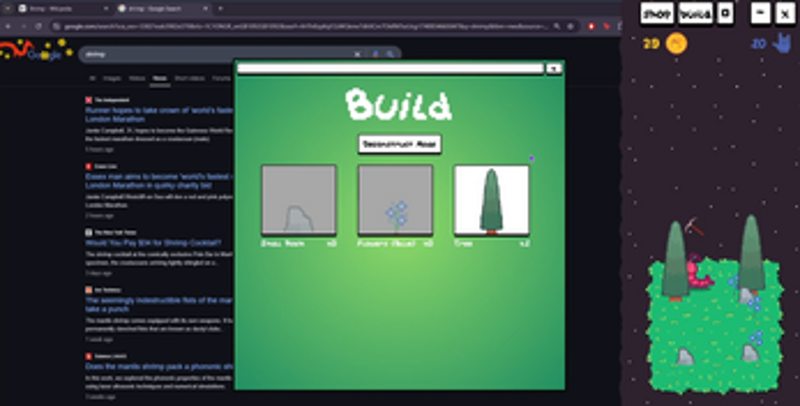Click the blue hand currency icon

tap(785, 43)
